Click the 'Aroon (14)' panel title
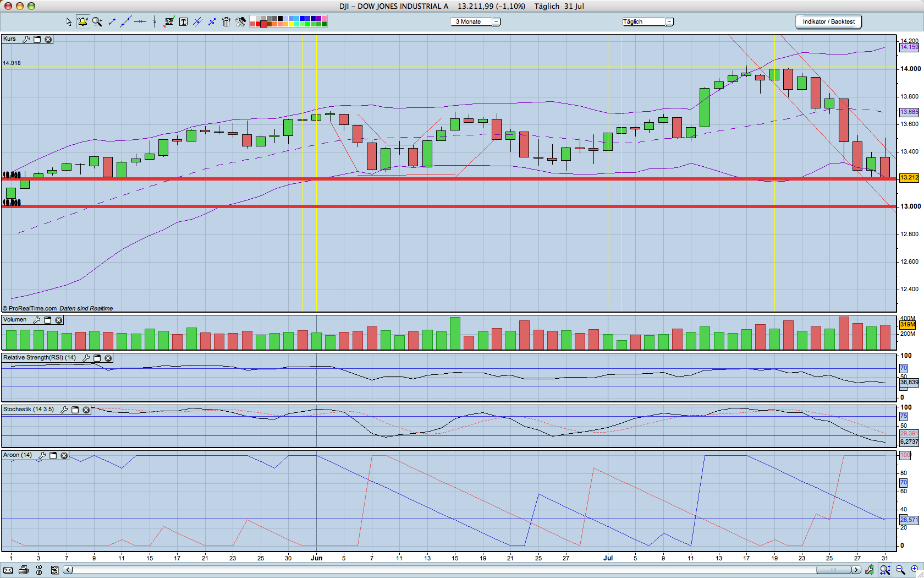 tap(18, 455)
